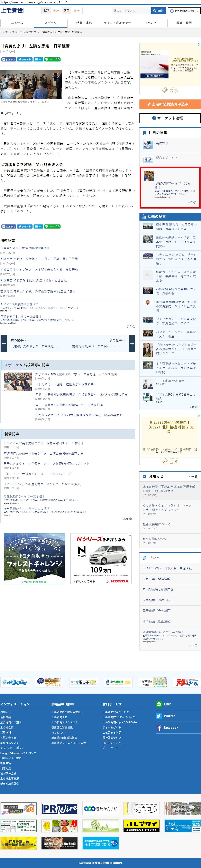201x868 pixels.
Task: Click the Facebook share button under the headline
Action: pyautogui.click(x=8, y=59)
